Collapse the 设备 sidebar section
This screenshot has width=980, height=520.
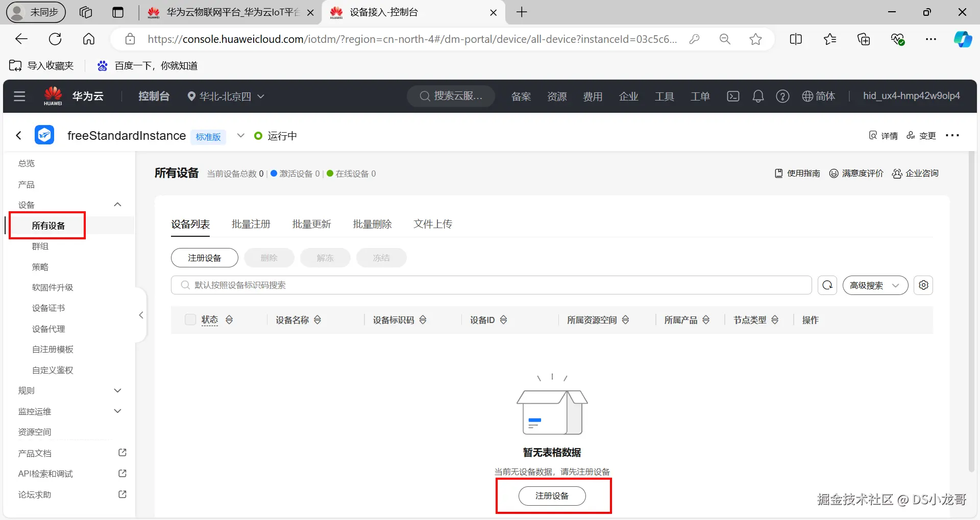point(117,205)
